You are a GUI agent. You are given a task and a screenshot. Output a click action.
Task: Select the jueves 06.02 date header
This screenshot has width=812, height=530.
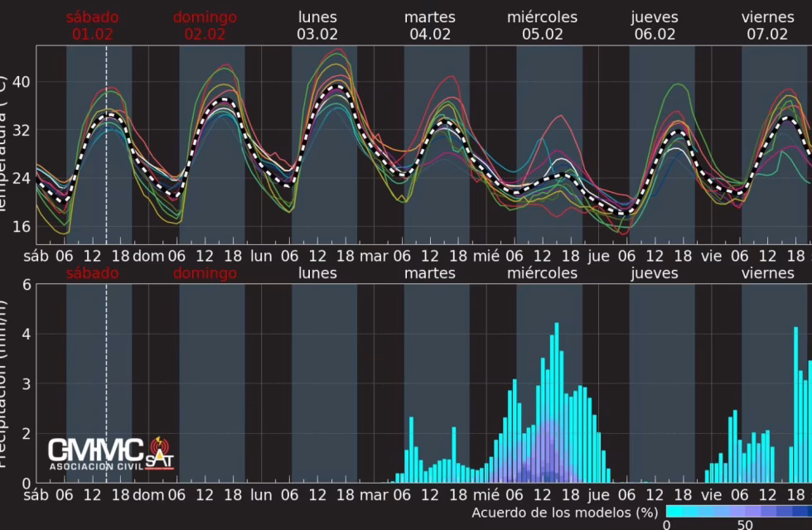pyautogui.click(x=653, y=26)
